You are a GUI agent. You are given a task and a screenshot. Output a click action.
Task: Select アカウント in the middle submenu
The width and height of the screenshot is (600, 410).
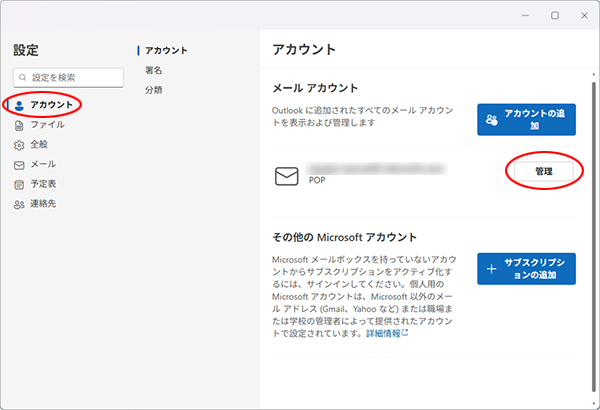[166, 50]
